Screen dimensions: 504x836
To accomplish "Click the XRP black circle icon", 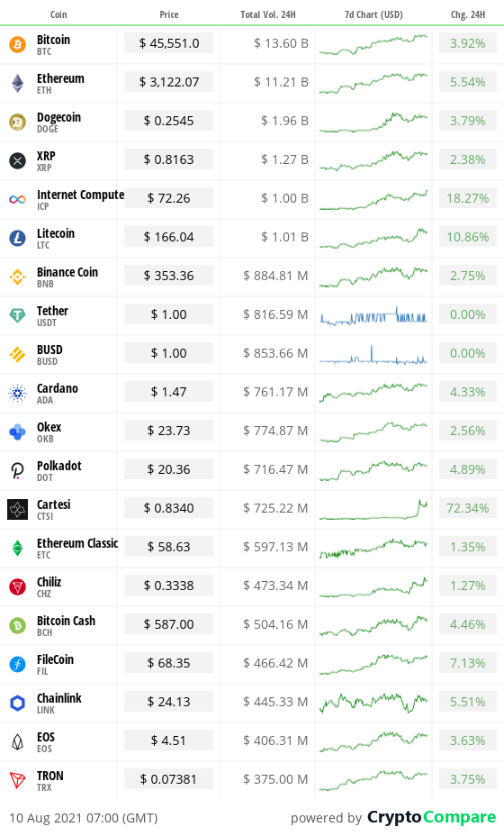I will pos(18,160).
